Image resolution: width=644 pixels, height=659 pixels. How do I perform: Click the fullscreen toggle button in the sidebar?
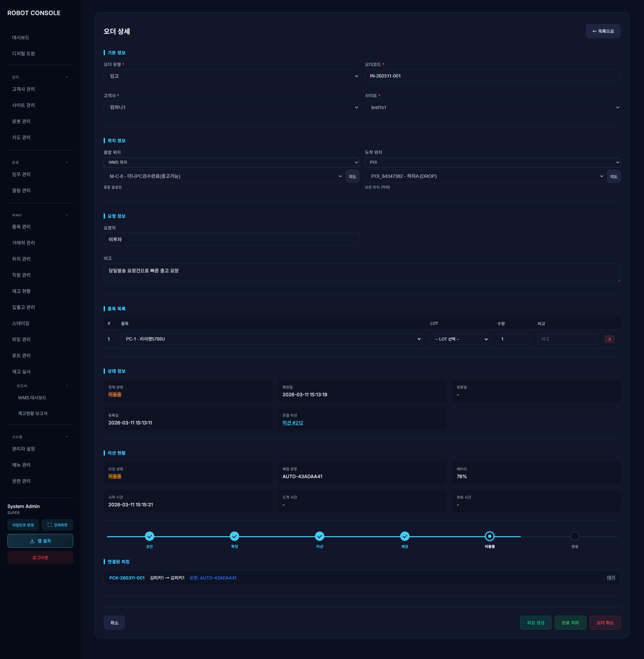click(57, 525)
